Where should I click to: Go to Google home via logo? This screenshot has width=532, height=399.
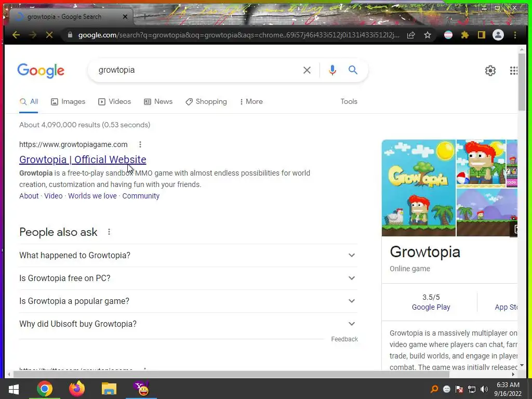(41, 71)
